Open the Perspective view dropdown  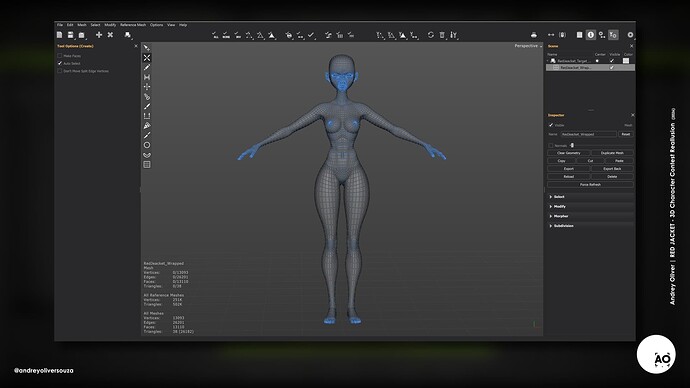click(528, 46)
